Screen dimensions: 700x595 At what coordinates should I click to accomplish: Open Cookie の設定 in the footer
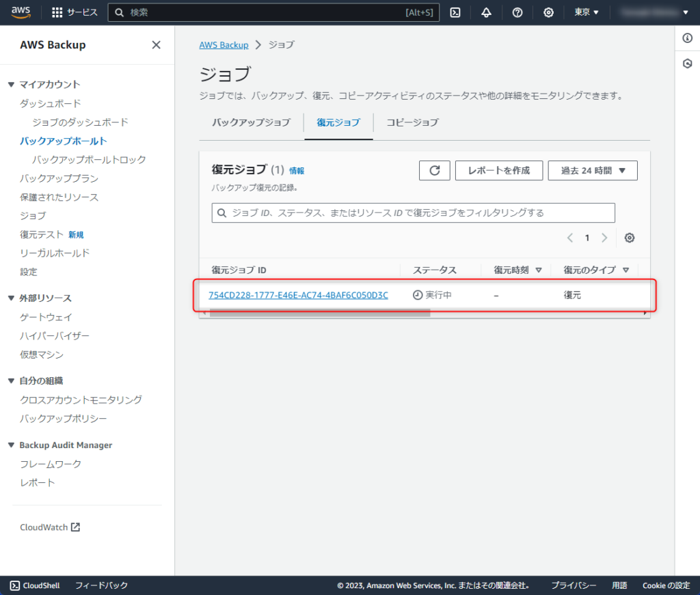pyautogui.click(x=666, y=585)
